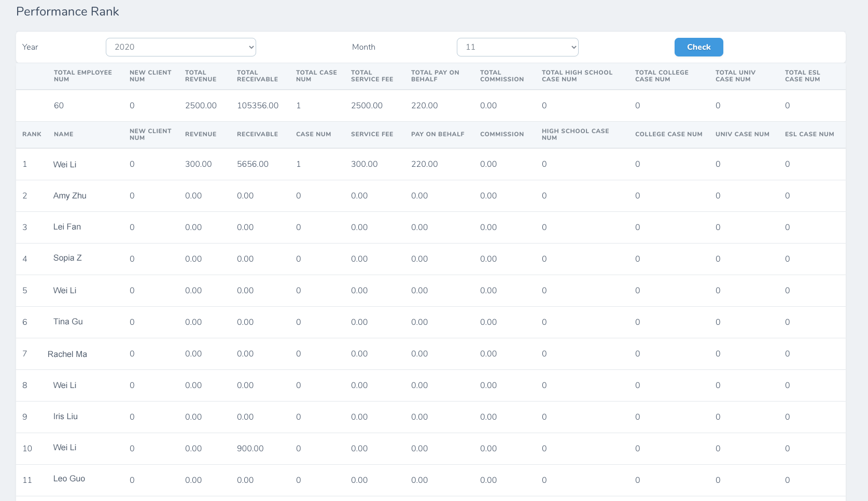Select total revenue value 2500.00
868x501 pixels.
(201, 106)
